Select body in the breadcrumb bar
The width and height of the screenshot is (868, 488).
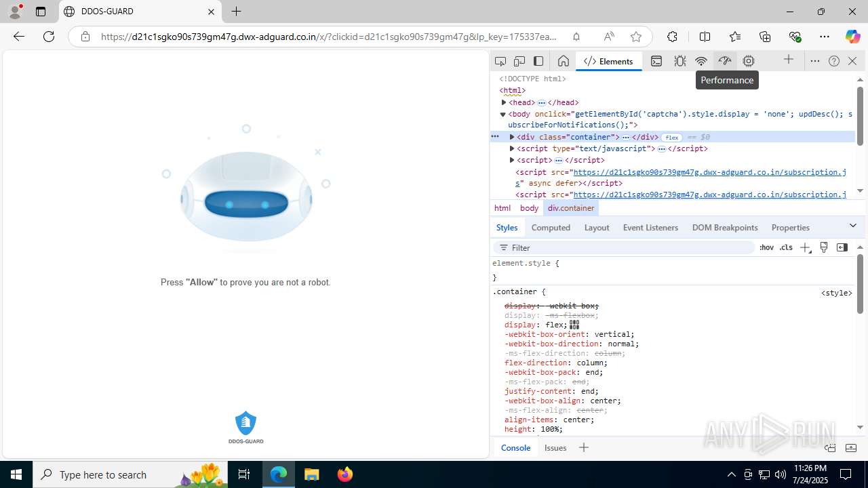tap(529, 208)
